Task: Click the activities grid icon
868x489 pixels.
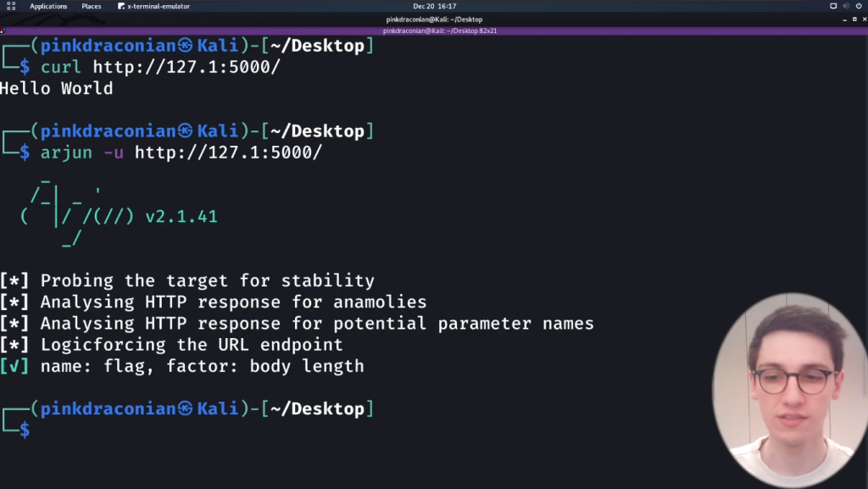Action: [11, 6]
